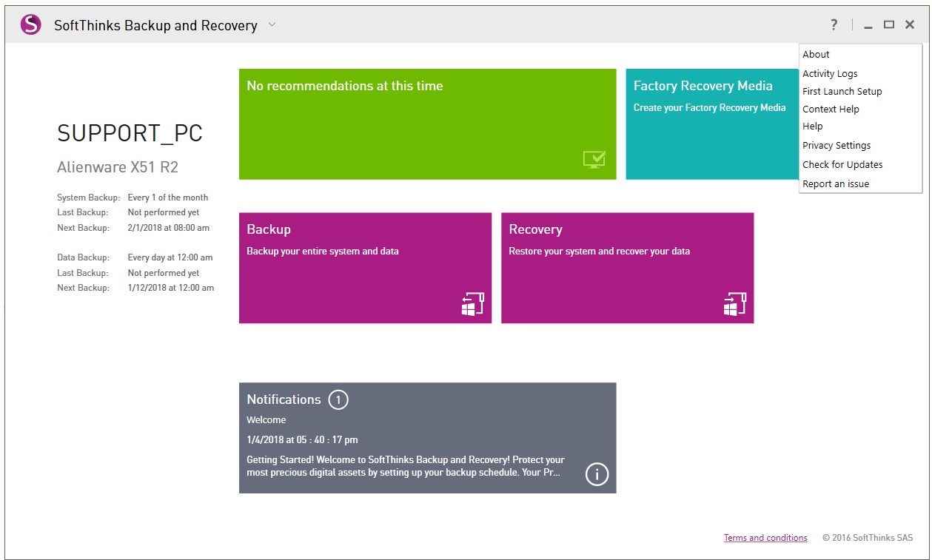
Task: Click the '© 2016 SoftThinks SAS' copyright text
Action: click(868, 538)
